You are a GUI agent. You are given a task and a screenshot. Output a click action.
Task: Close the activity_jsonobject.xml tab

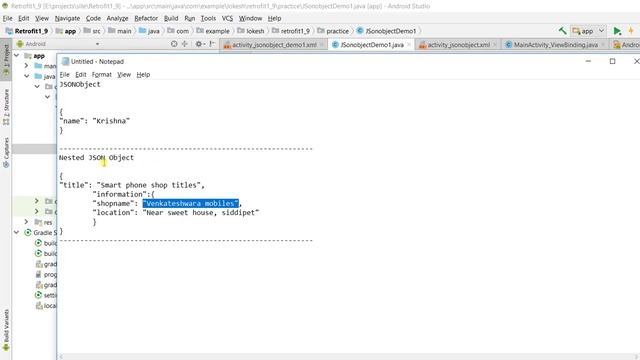(x=495, y=45)
